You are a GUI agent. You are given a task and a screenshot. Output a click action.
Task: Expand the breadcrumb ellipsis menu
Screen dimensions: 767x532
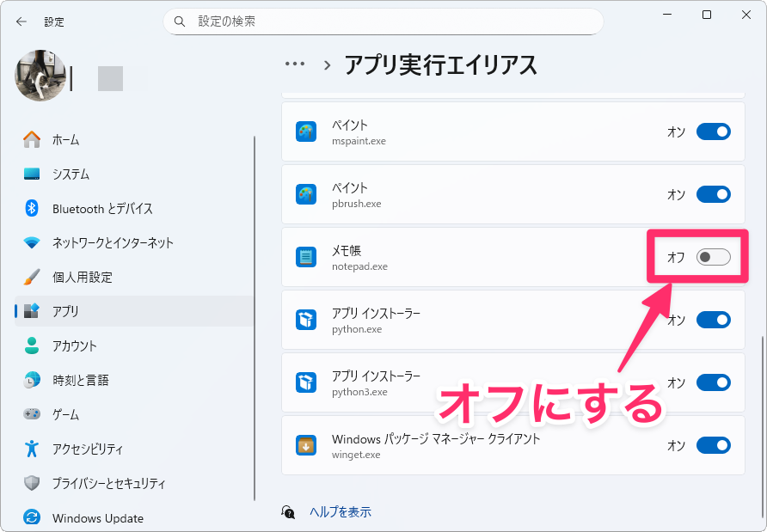[295, 64]
